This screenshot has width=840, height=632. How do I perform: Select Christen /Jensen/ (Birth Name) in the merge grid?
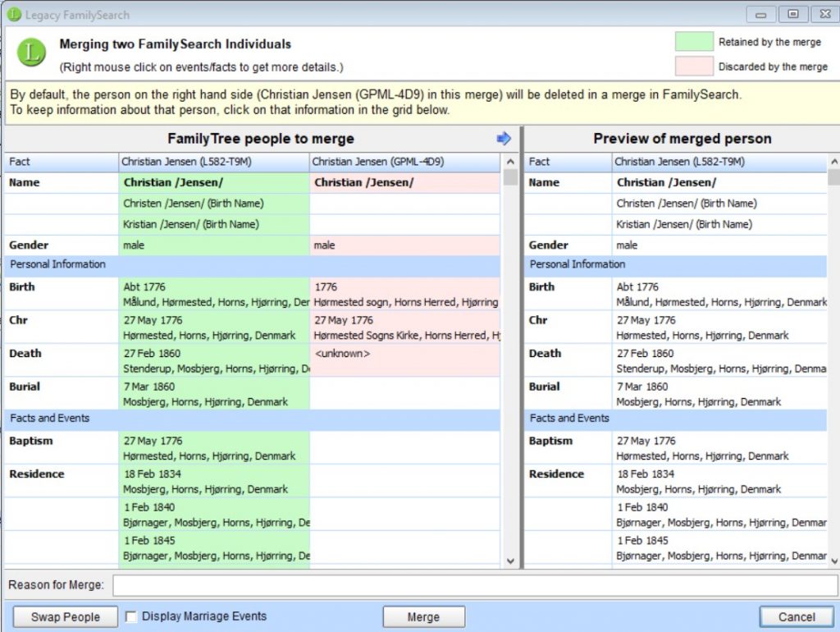tap(214, 204)
